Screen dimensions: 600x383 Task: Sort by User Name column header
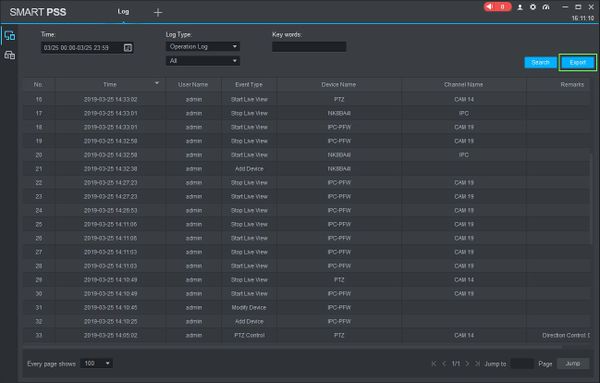(x=193, y=85)
